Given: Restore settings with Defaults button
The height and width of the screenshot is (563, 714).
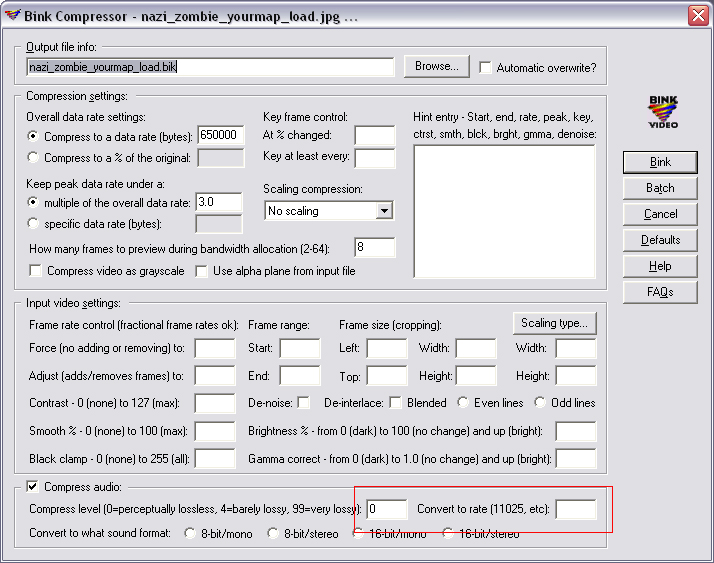Looking at the screenshot, I should (660, 240).
